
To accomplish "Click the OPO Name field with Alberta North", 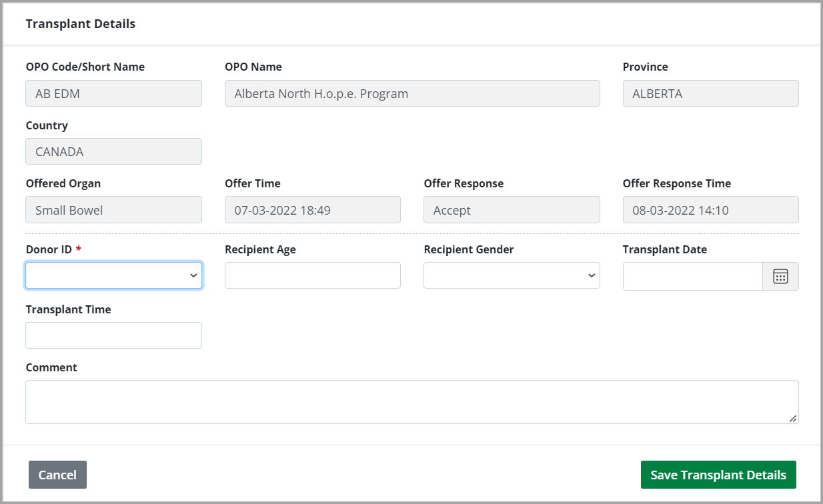I will (x=411, y=94).
